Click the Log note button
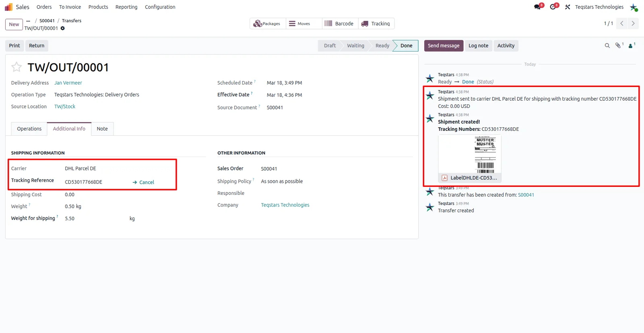This screenshot has height=333, width=644. pyautogui.click(x=479, y=46)
